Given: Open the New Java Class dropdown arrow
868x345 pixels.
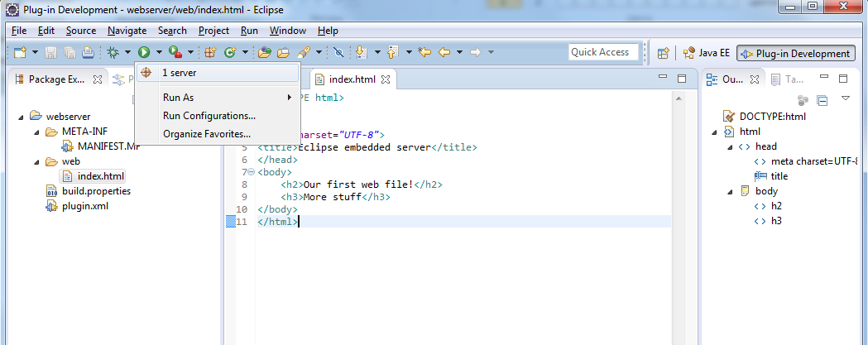Looking at the screenshot, I should click(x=245, y=53).
